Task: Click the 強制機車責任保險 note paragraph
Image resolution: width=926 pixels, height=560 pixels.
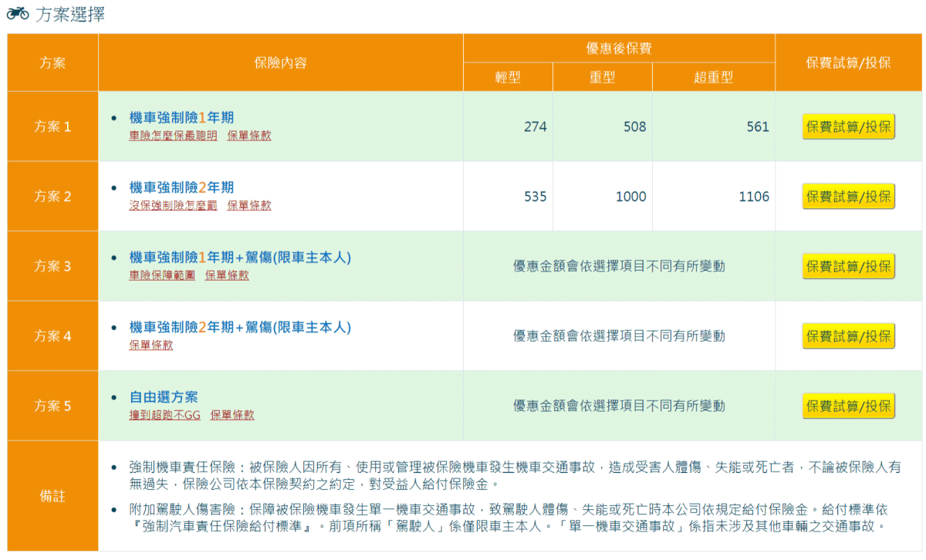Action: pyautogui.click(x=515, y=475)
